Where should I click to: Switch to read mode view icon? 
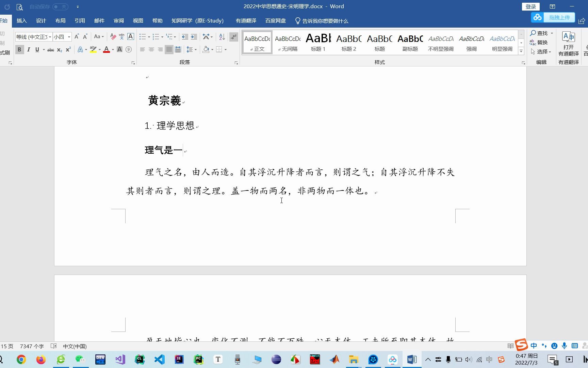pos(510,346)
